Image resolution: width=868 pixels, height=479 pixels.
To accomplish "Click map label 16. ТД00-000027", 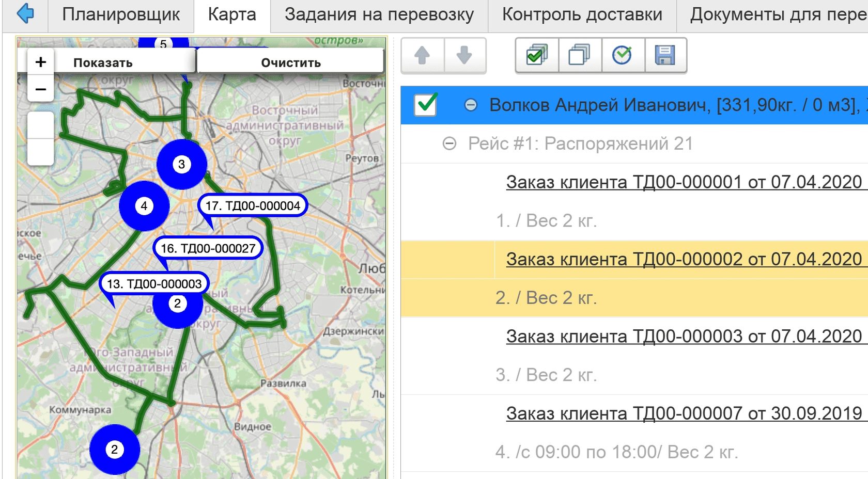I will (x=208, y=248).
